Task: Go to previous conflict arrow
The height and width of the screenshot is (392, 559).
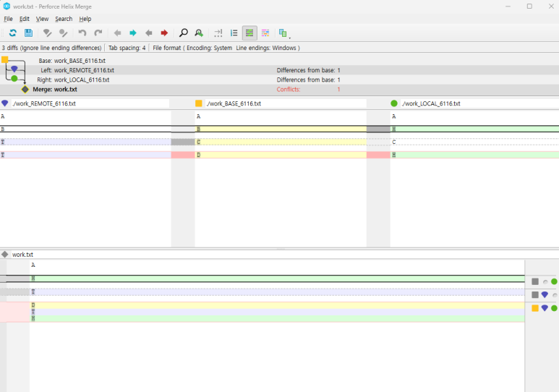Action: 149,33
